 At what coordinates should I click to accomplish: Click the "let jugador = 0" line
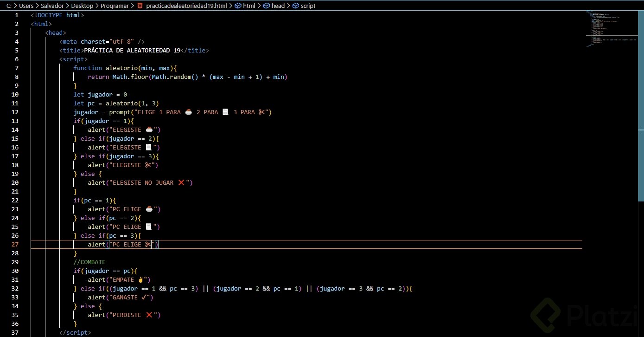100,94
